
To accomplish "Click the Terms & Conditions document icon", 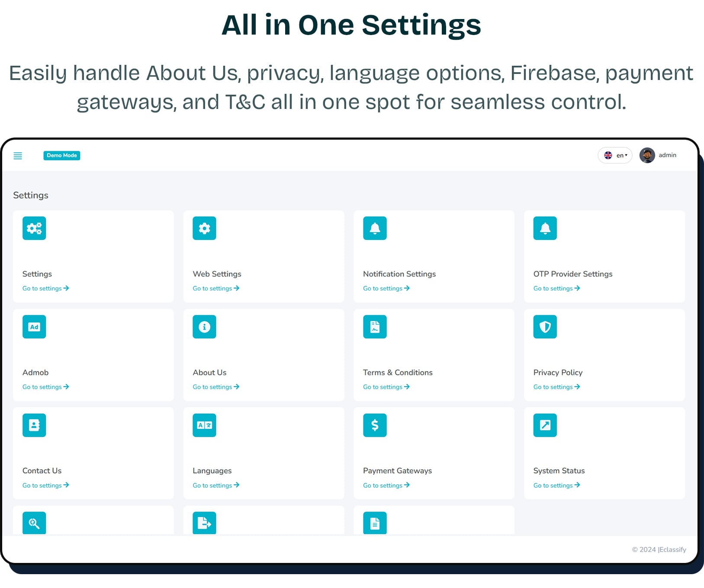I will point(374,327).
